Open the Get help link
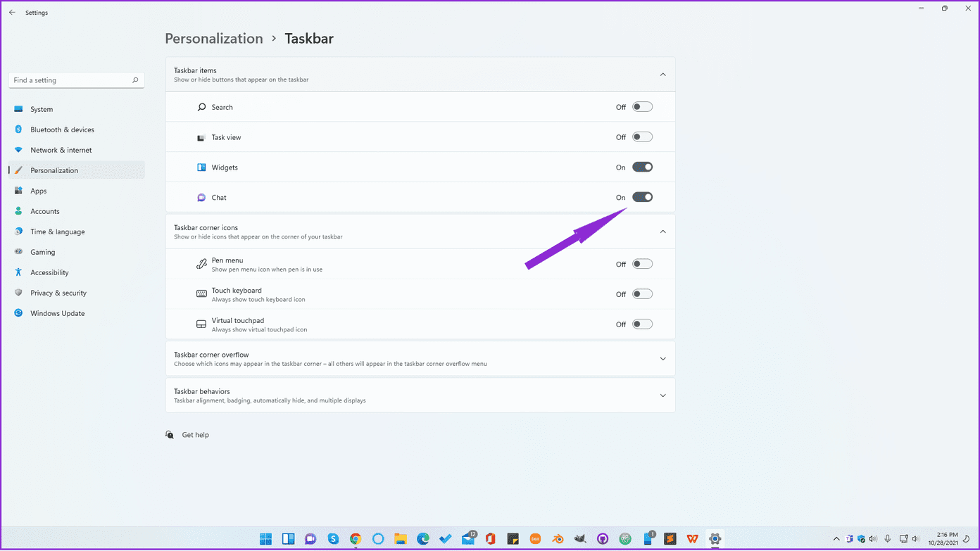 point(195,435)
